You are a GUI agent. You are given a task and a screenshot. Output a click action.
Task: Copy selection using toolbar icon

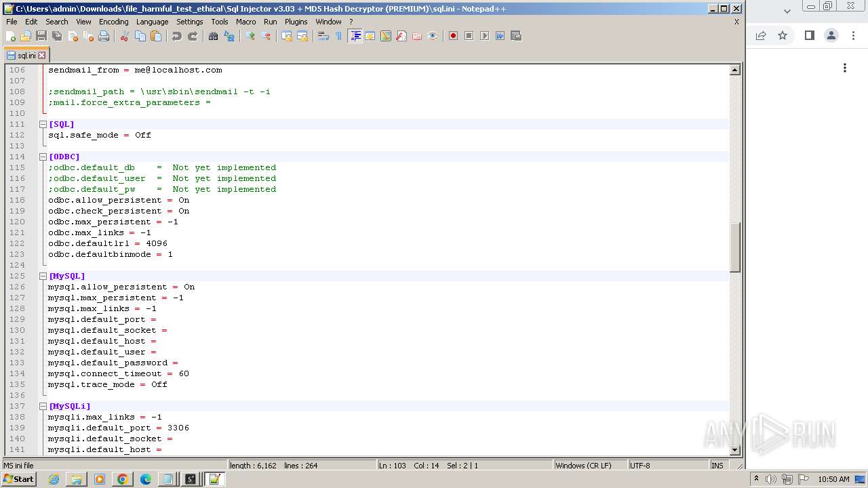tap(140, 36)
